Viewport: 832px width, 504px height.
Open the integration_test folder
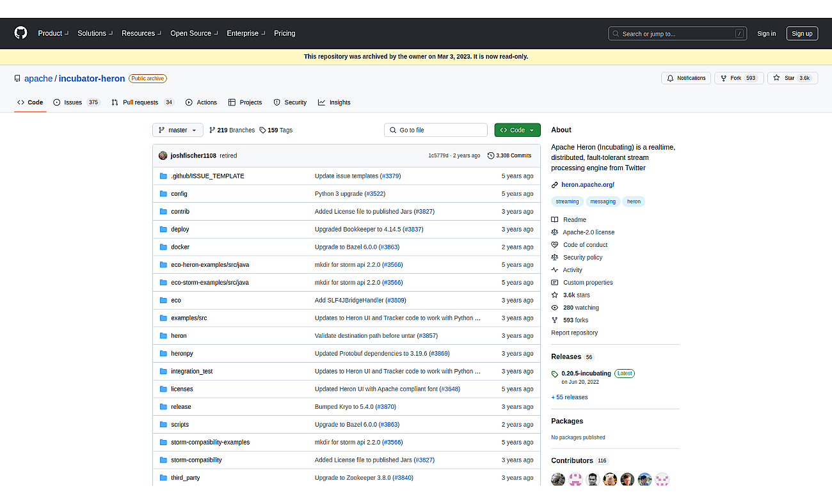click(192, 372)
